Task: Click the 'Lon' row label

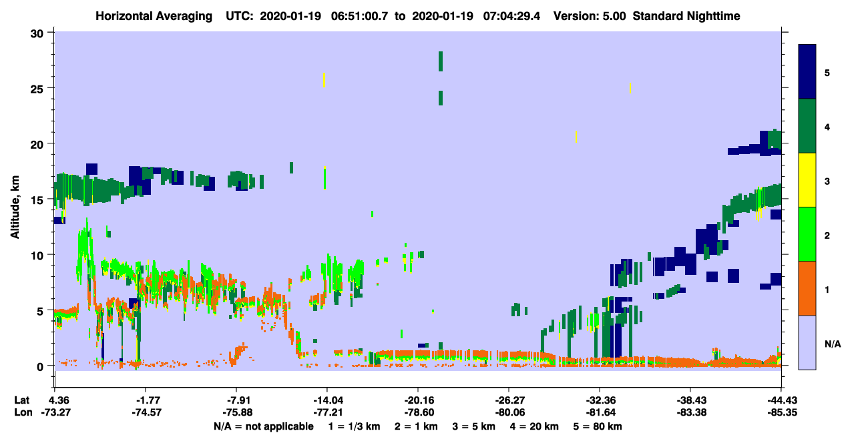Action: (22, 413)
